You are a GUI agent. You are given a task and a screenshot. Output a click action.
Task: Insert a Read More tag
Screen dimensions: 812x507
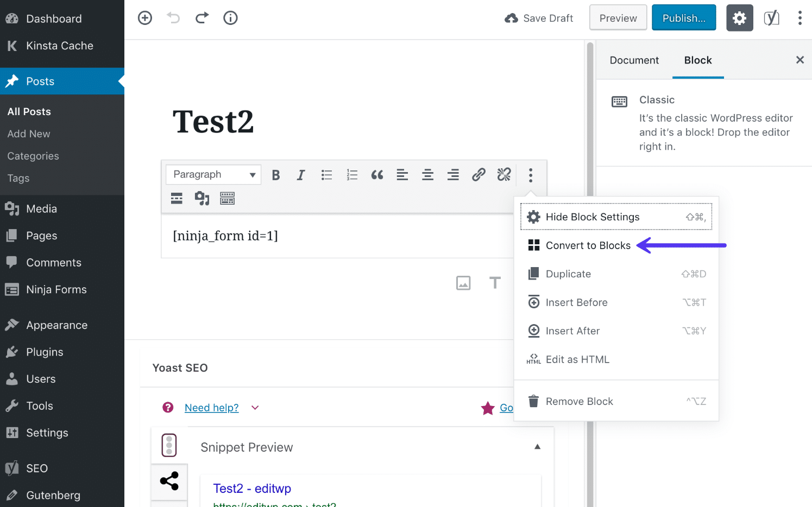click(176, 198)
